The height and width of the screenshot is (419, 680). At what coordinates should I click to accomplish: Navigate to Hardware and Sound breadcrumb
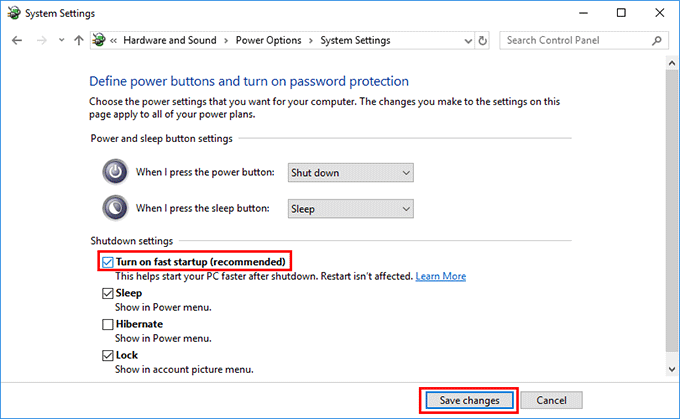pyautogui.click(x=170, y=40)
